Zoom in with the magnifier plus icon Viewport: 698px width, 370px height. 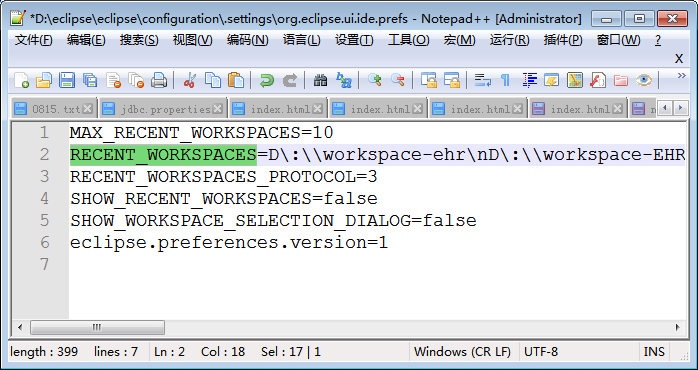pyautogui.click(x=375, y=81)
